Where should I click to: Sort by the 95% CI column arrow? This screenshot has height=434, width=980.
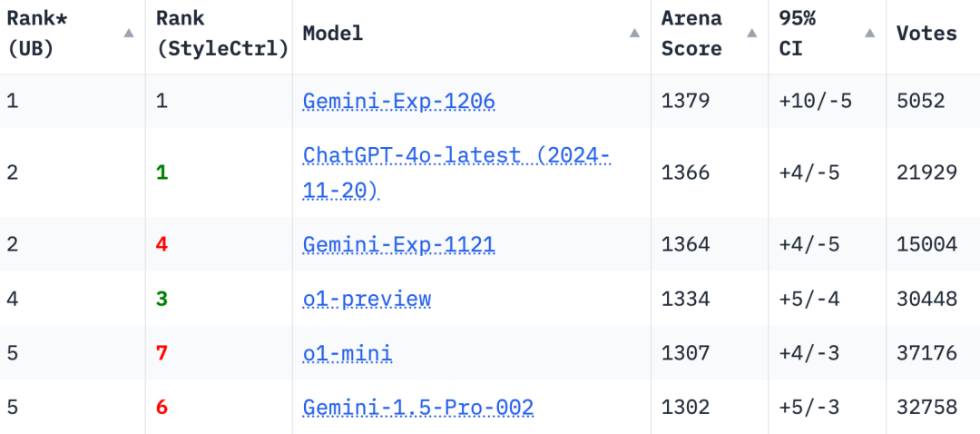click(869, 34)
